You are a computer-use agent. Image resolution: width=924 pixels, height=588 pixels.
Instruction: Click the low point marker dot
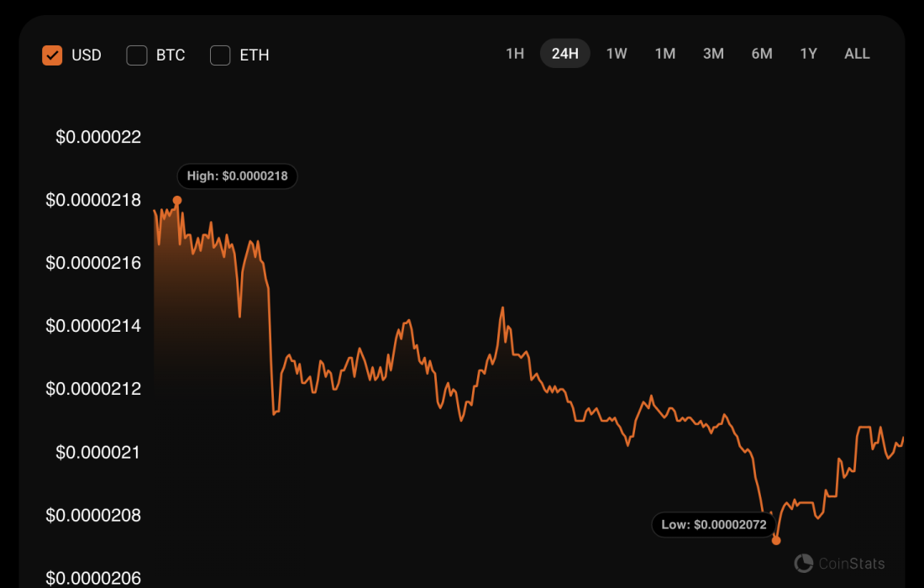point(776,540)
